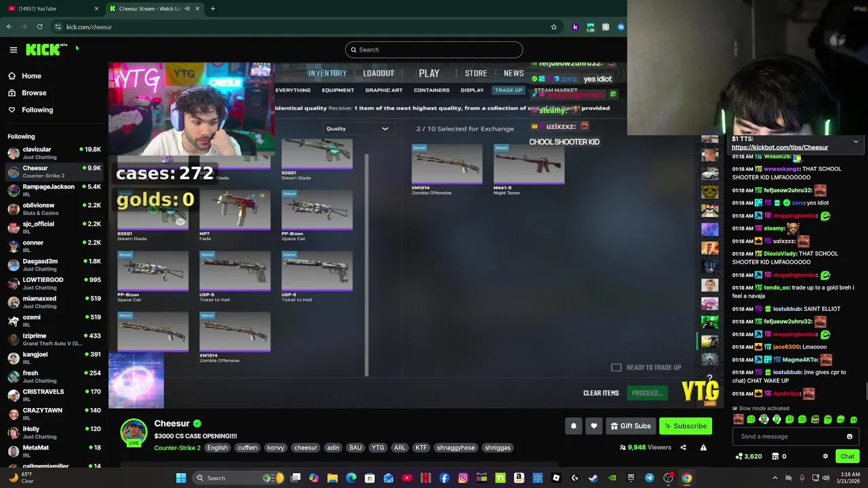Click the cuffem stream tag
The width and height of the screenshot is (868, 488).
248,447
